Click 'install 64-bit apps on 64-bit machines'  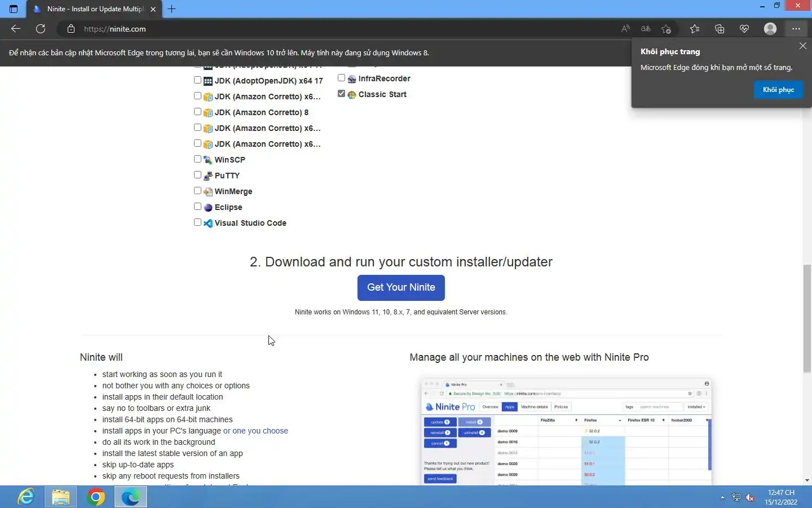click(x=167, y=419)
